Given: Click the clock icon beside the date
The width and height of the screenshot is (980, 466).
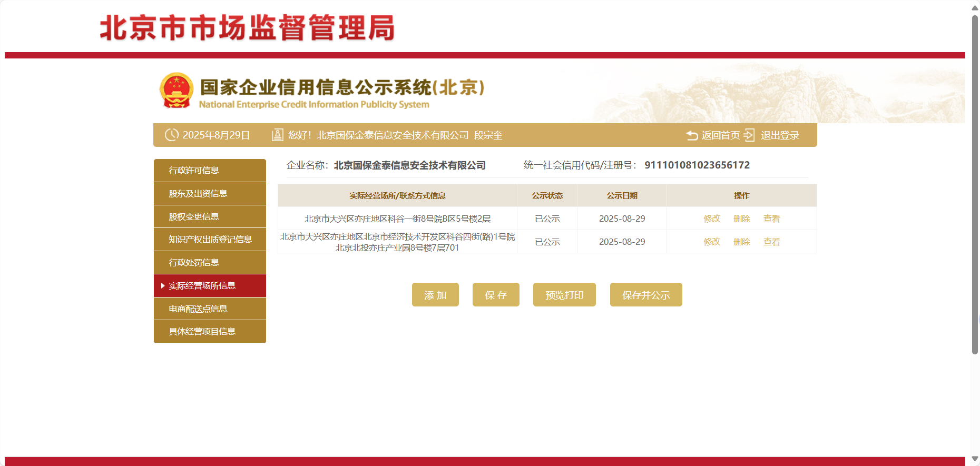Looking at the screenshot, I should (x=172, y=135).
